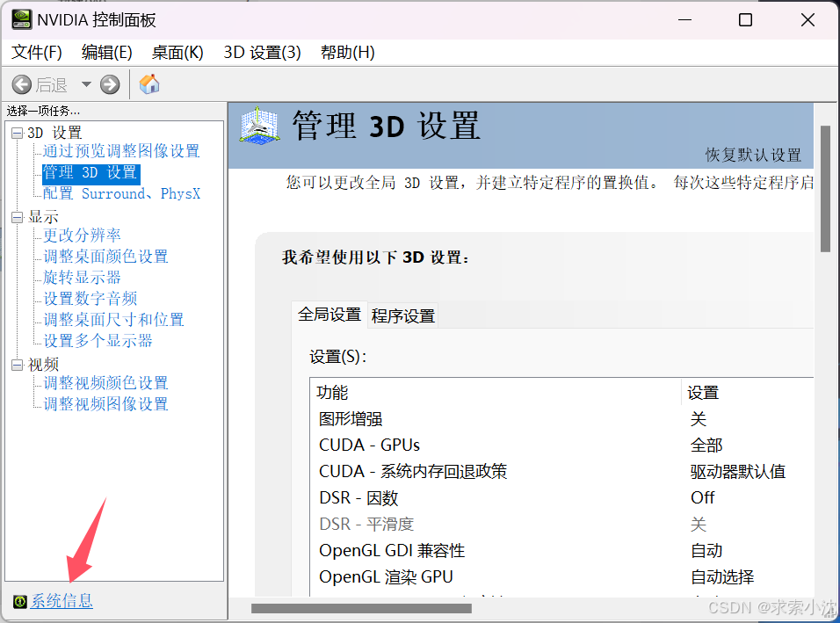Select the DSR - 平滑度 row
Viewport: 840px width, 623px height.
click(561, 524)
